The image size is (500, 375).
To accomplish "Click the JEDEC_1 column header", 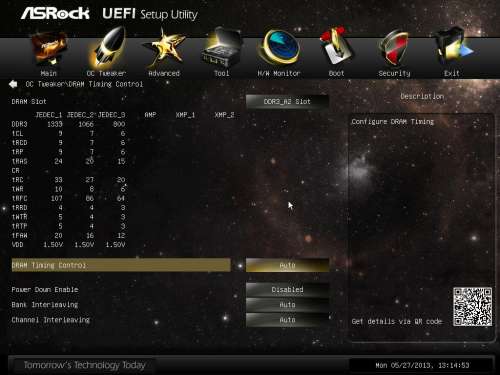I will pyautogui.click(x=49, y=115).
